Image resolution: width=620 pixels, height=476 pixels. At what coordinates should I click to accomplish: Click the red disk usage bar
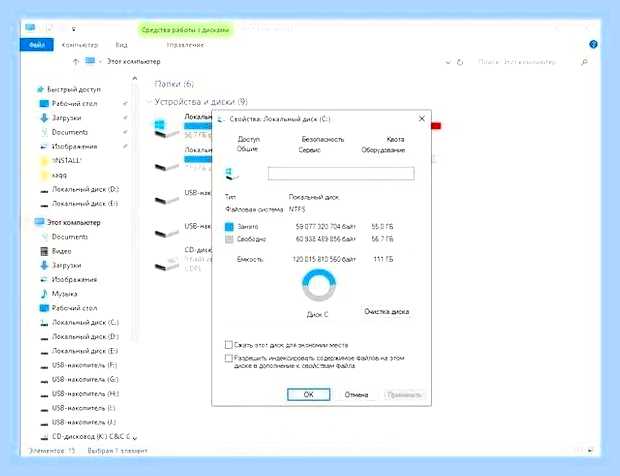pyautogui.click(x=436, y=126)
